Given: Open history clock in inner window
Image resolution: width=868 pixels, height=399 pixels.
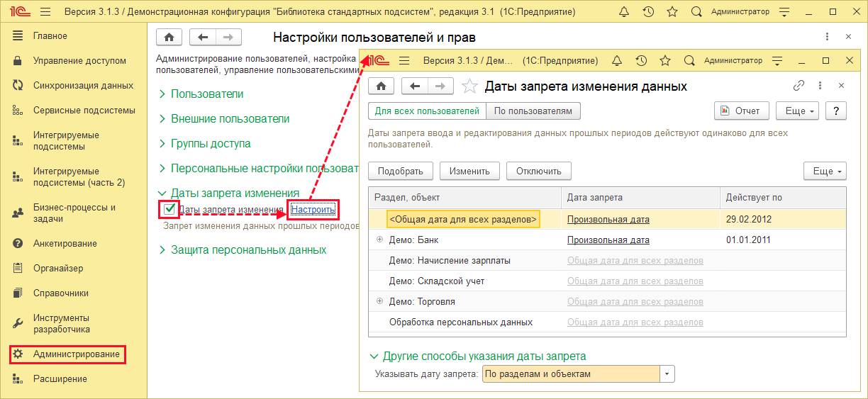Looking at the screenshot, I should (641, 61).
